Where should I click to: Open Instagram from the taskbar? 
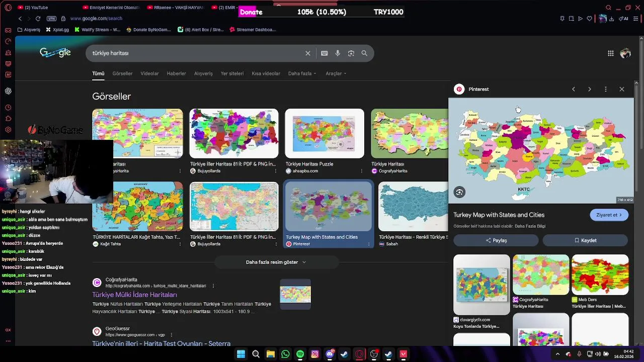[x=315, y=354]
